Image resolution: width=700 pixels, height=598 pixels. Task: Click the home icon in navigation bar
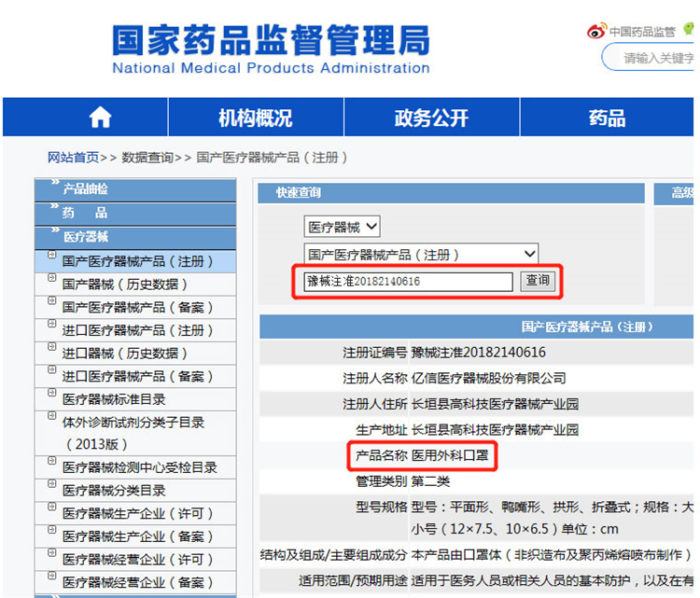point(100,118)
